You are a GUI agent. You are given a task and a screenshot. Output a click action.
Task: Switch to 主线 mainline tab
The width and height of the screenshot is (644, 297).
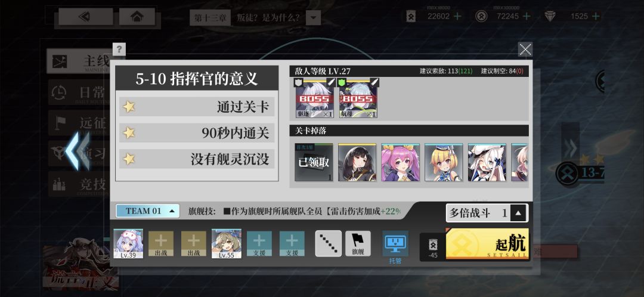78,61
